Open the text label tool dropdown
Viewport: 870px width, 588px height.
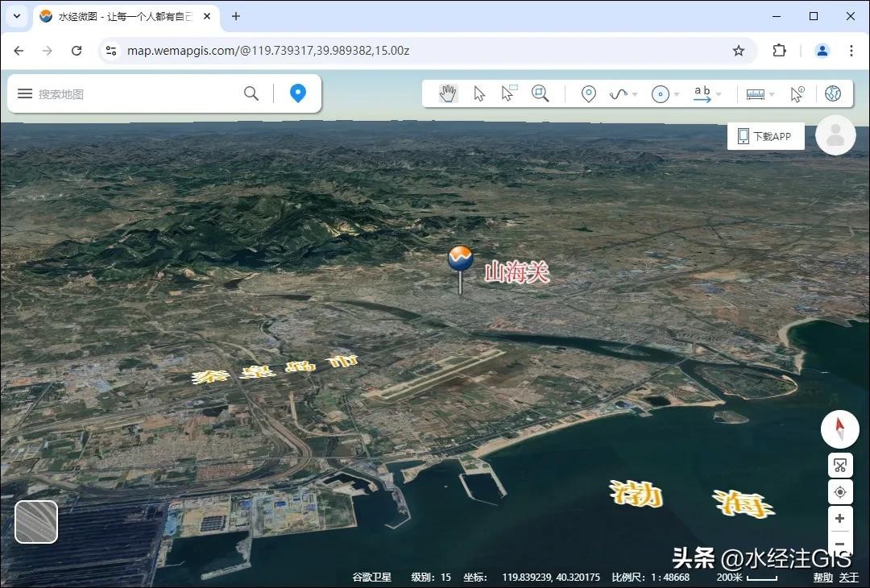(x=719, y=95)
